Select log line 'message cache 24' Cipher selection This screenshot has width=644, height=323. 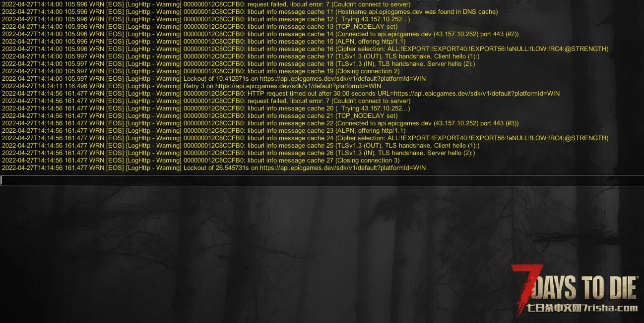pos(305,138)
